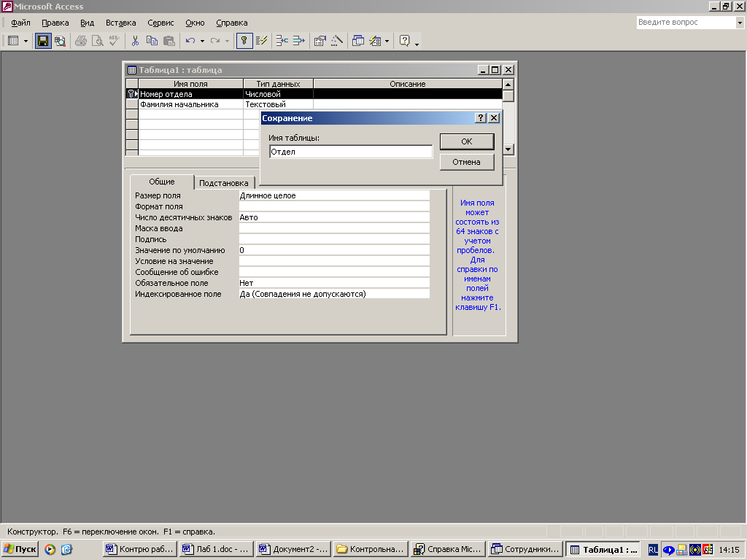The image size is (747, 560).
Task: Switch to 'Справка Mic...' taskbar button
Action: [448, 549]
